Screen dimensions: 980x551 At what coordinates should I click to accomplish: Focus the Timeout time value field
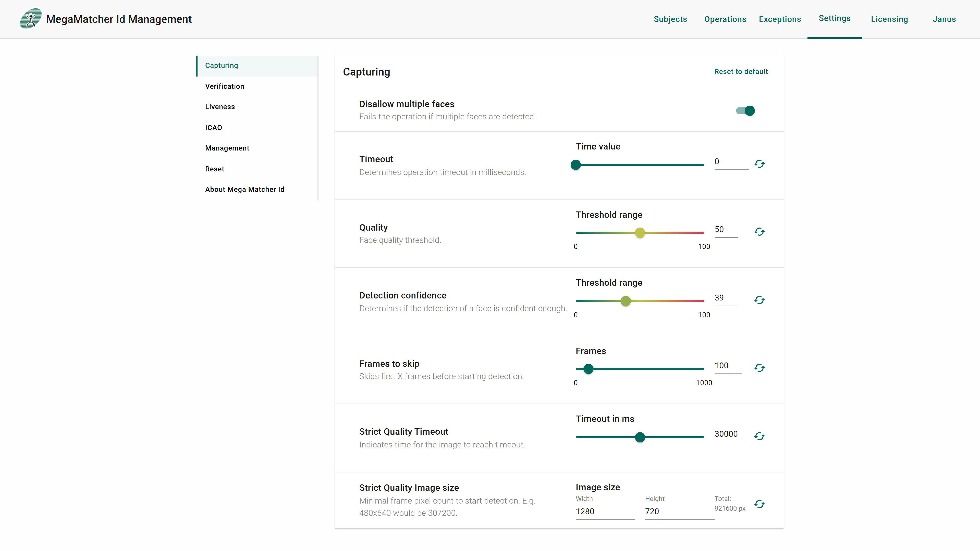[x=732, y=162]
